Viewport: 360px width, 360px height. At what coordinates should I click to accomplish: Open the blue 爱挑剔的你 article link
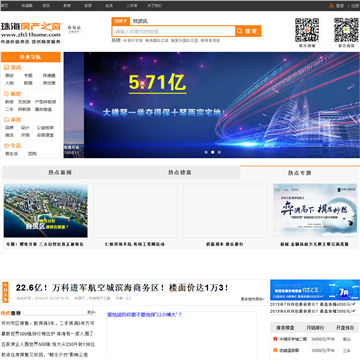click(x=144, y=314)
